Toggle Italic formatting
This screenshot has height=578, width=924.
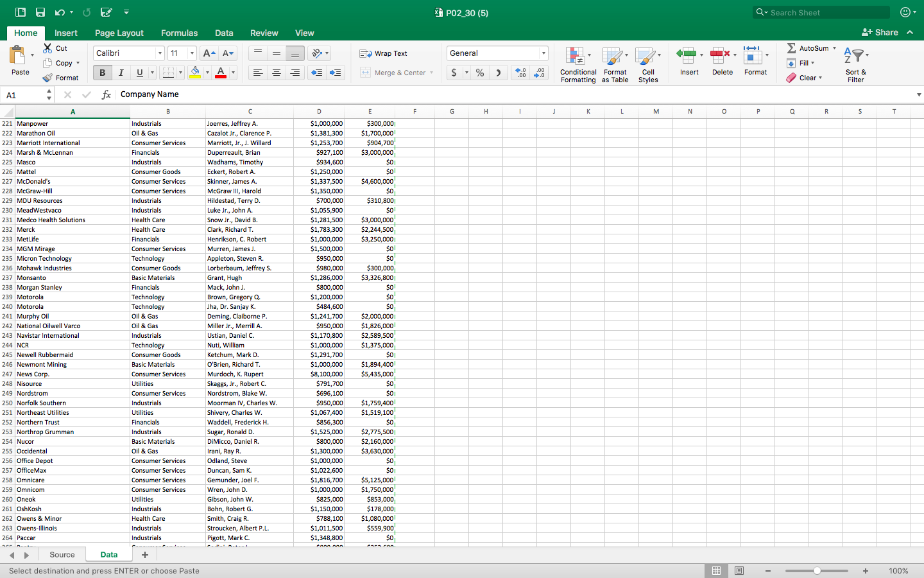pyautogui.click(x=121, y=73)
